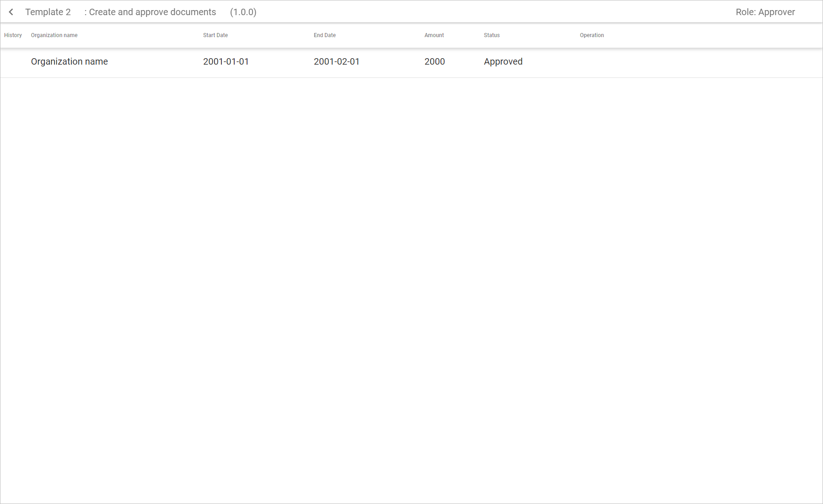
Task: Click the empty History cell in the row
Action: coord(13,61)
